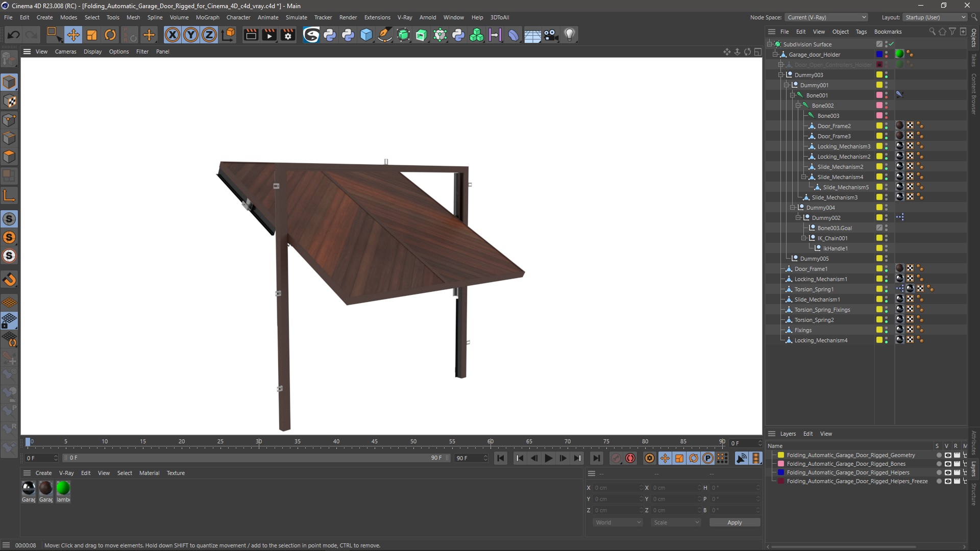The width and height of the screenshot is (980, 551).
Task: Collapse the Bone001 hierarchy
Action: coord(793,95)
